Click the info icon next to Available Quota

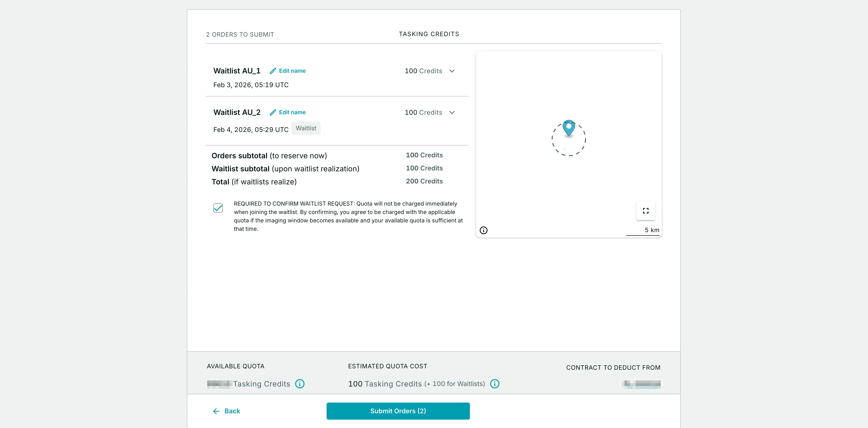[300, 384]
